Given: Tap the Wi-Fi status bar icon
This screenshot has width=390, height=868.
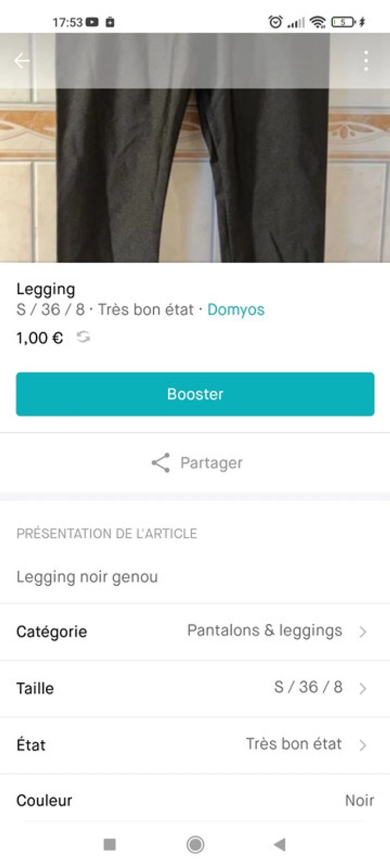Looking at the screenshot, I should tap(318, 22).
